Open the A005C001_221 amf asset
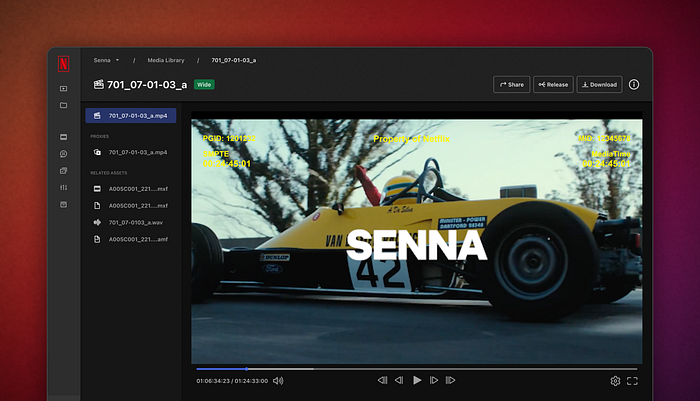This screenshot has width=700, height=401. 131,239
